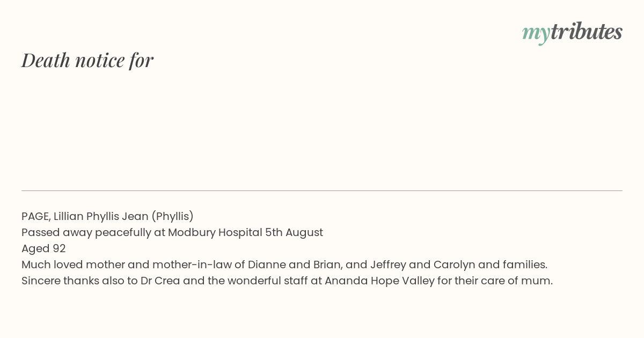This screenshot has height=338, width=644.
Task: Click the 'Aged 92' line
Action: click(43, 248)
